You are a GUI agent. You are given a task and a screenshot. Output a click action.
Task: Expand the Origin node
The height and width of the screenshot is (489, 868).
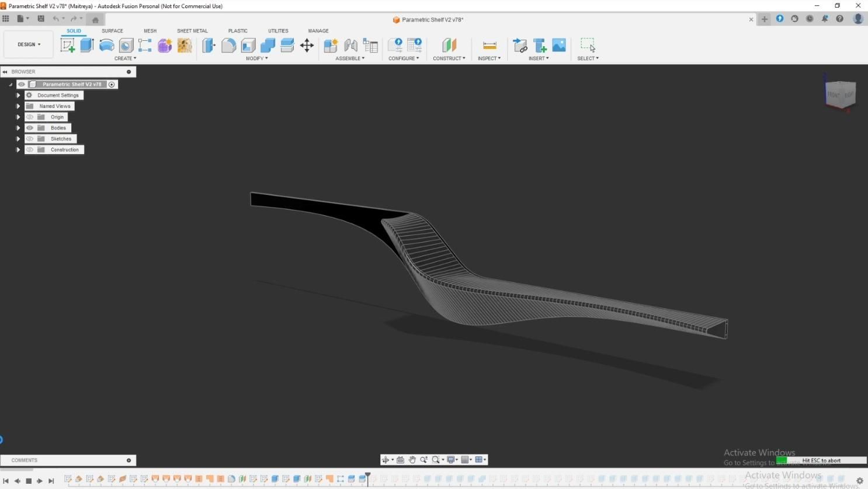pos(18,117)
